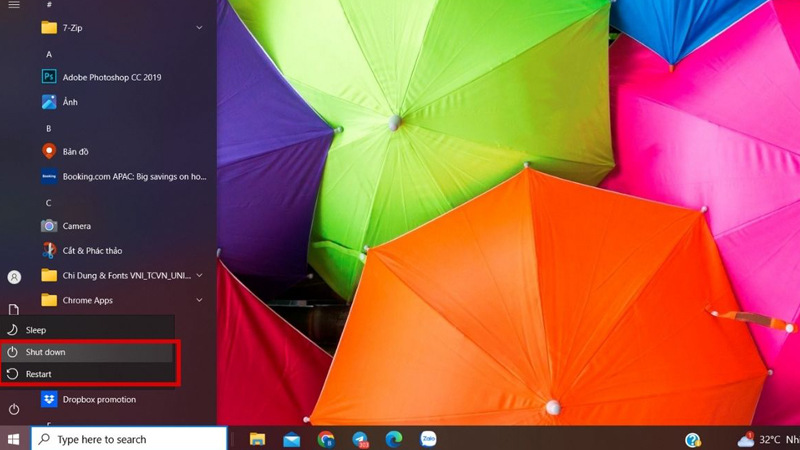Open File Explorer from the taskbar
Screen dimensions: 800x450
pos(257,439)
